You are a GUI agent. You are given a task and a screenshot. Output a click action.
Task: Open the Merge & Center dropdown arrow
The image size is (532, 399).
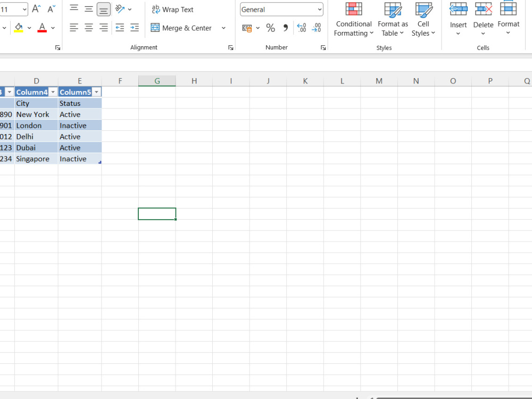(223, 28)
